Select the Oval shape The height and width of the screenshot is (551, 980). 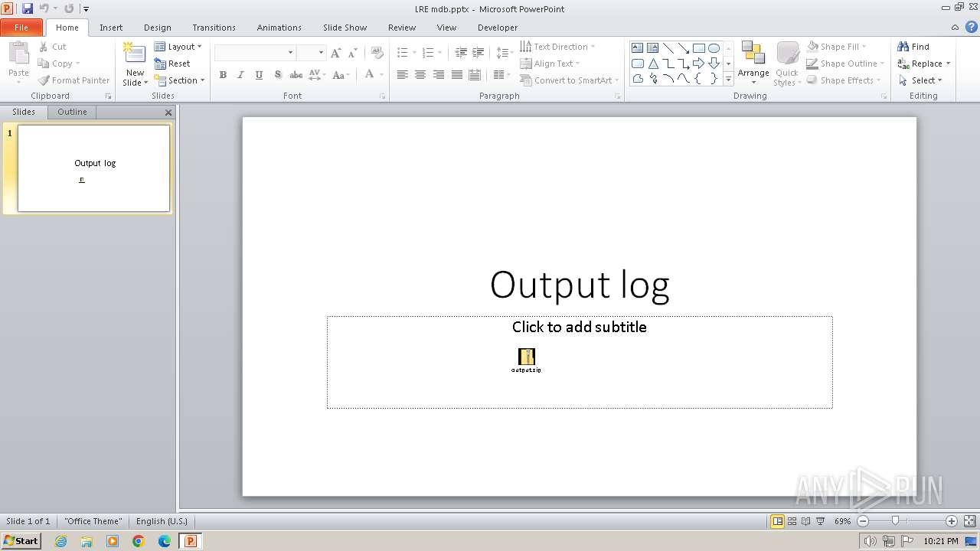click(x=714, y=47)
